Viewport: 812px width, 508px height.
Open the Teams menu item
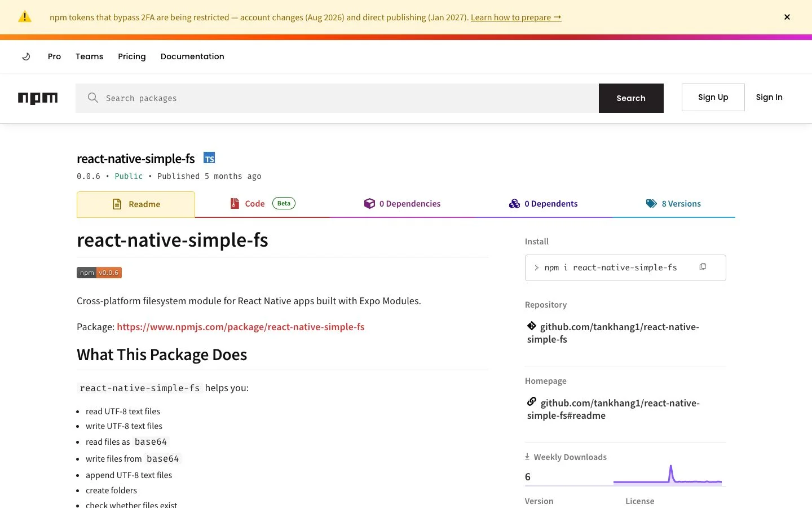(x=89, y=56)
